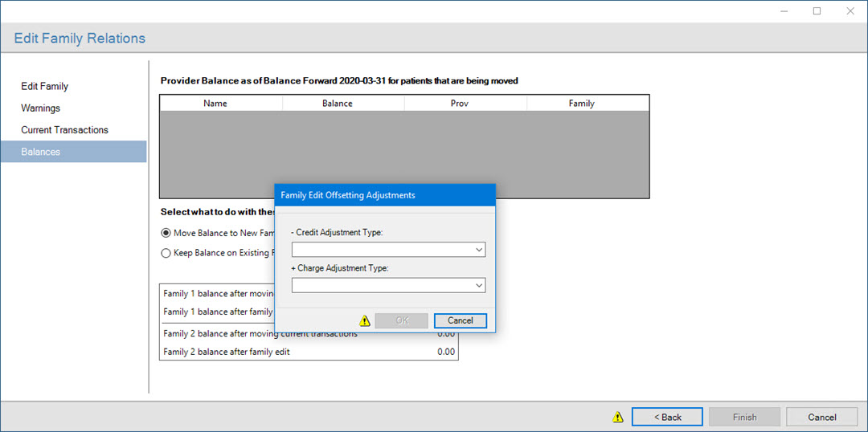Click the Family column header

(581, 103)
